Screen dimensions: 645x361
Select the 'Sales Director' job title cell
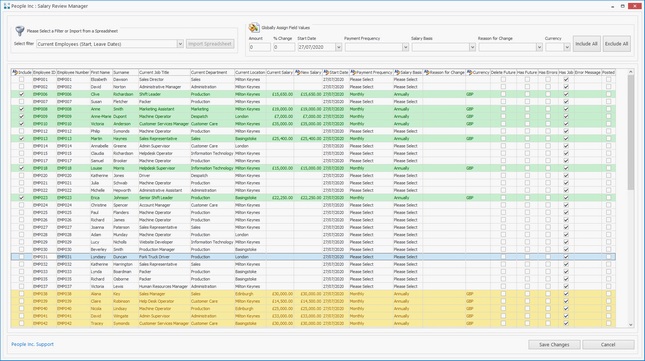point(164,79)
